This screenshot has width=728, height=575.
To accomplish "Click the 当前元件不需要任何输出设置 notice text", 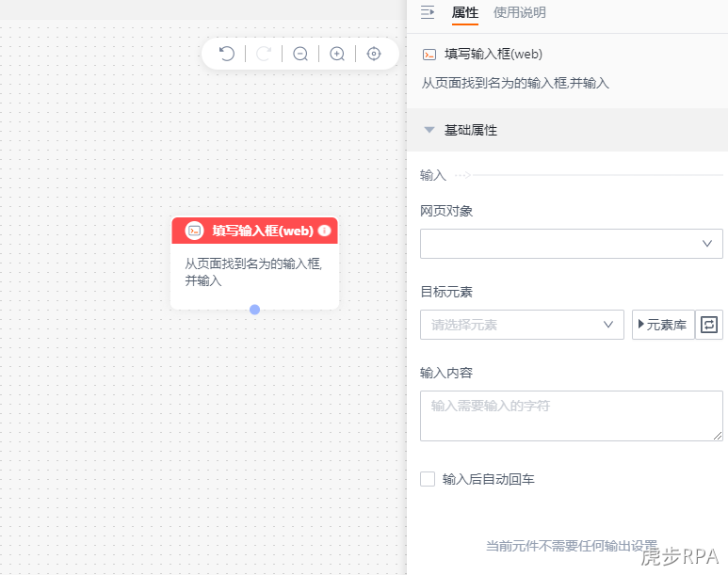I will coord(572,546).
